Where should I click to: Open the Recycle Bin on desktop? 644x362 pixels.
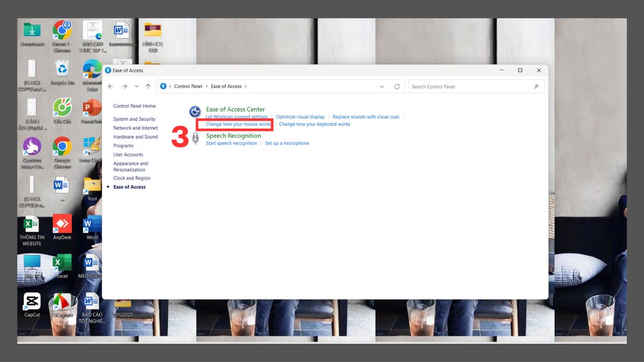62,69
